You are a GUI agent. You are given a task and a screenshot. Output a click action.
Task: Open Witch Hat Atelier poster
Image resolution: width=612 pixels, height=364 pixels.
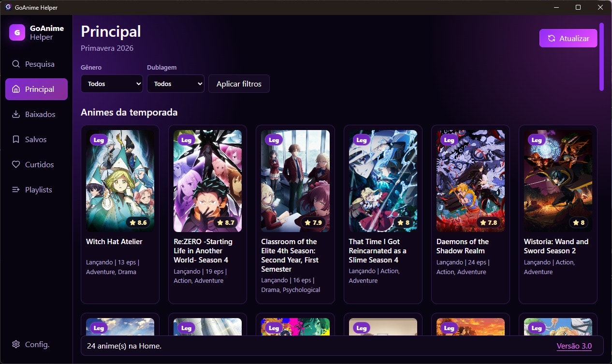120,181
